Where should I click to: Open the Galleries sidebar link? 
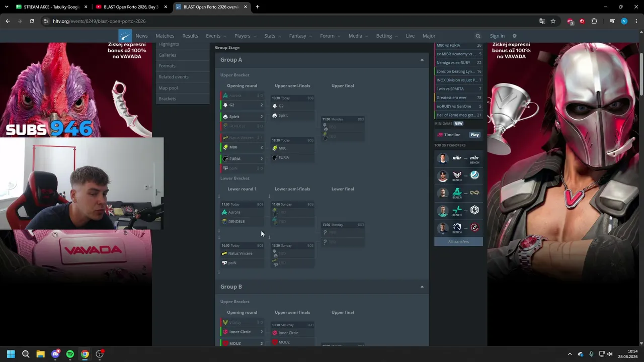(x=168, y=55)
